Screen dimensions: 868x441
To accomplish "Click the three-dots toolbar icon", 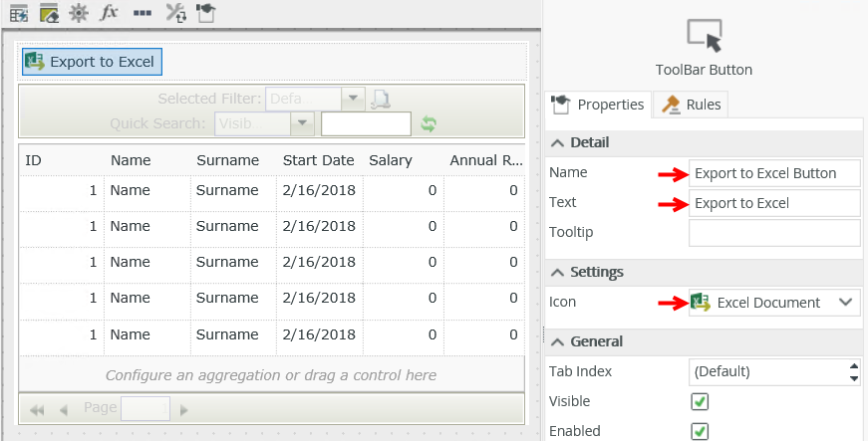I will (x=143, y=13).
